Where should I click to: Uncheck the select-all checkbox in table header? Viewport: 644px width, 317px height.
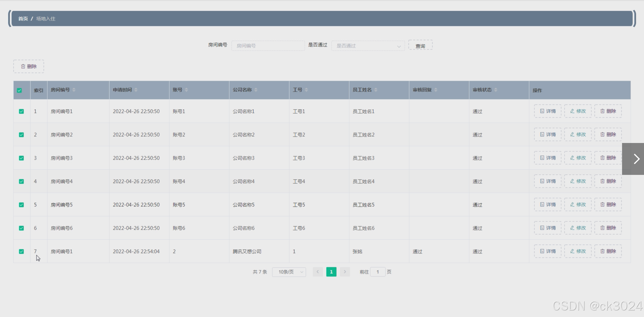pos(20,90)
